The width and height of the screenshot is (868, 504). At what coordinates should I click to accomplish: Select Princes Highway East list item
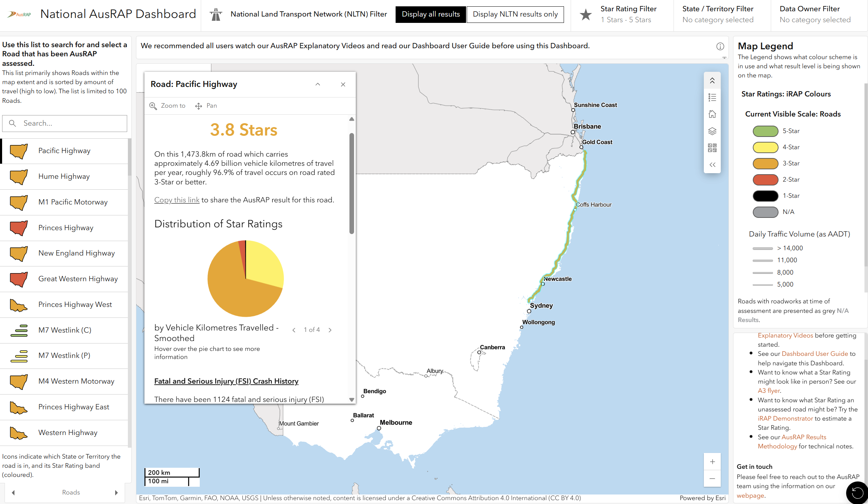tap(64, 407)
